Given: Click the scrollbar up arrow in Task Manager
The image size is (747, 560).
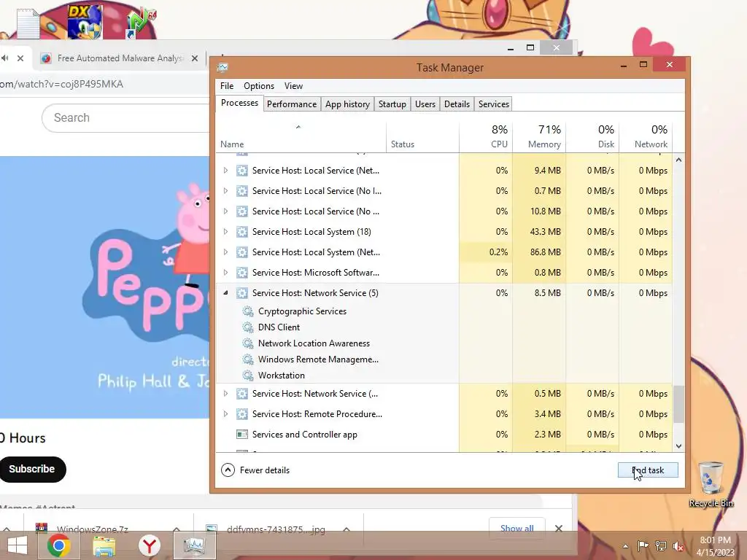Looking at the screenshot, I should (678, 160).
